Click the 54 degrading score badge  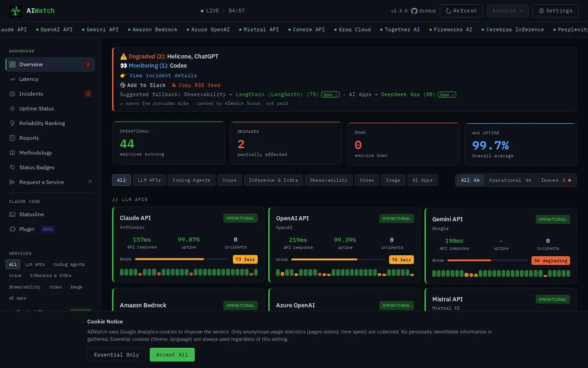(551, 260)
